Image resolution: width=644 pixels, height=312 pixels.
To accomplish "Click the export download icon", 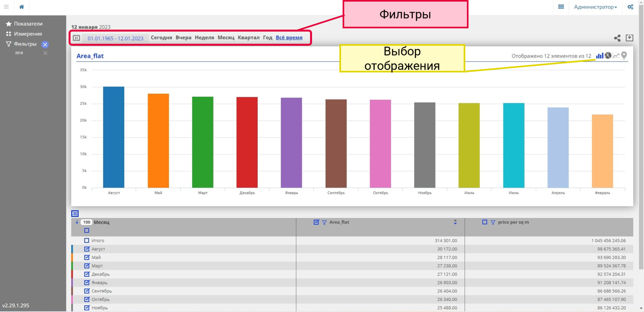I will click(629, 38).
